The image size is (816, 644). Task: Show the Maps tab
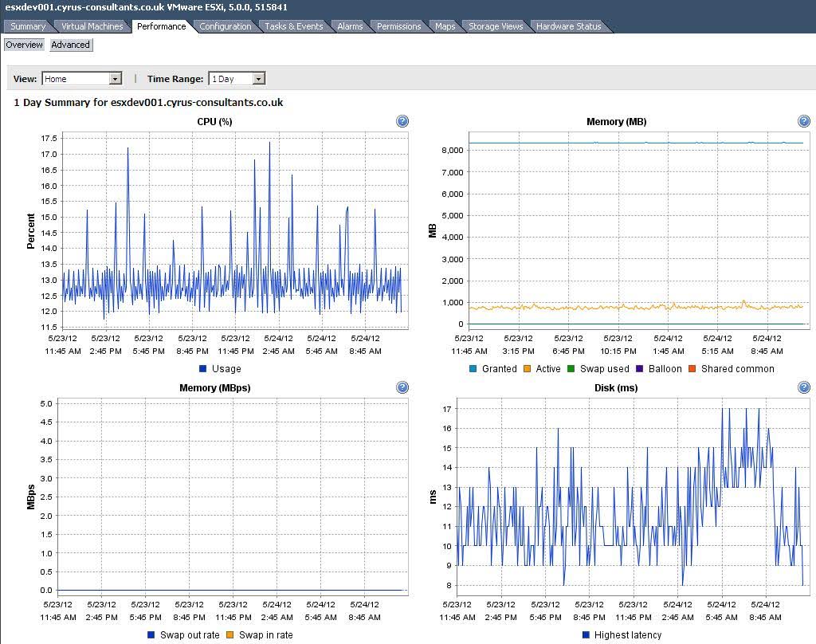point(445,26)
